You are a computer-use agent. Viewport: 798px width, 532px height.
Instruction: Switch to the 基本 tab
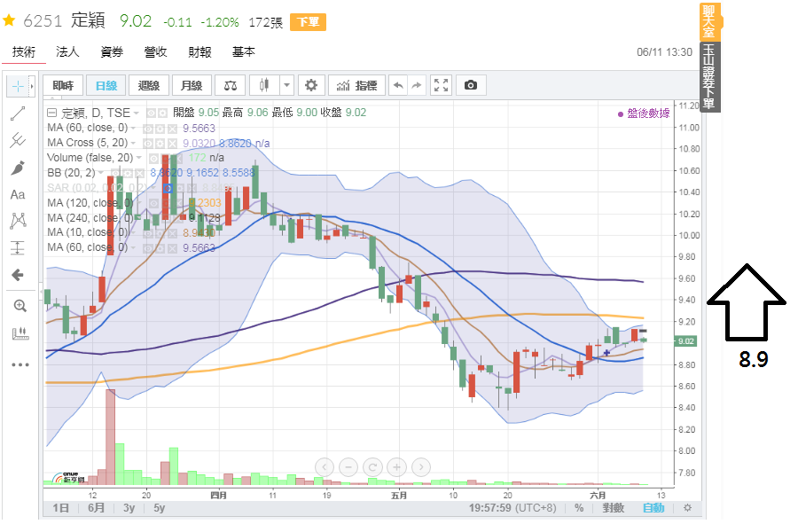(x=243, y=52)
